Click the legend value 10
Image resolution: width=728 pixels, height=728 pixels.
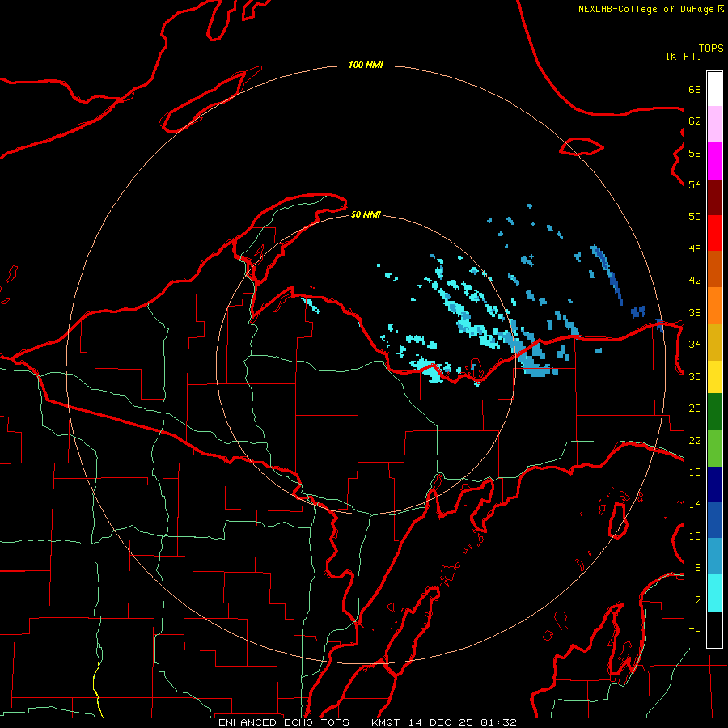695,535
